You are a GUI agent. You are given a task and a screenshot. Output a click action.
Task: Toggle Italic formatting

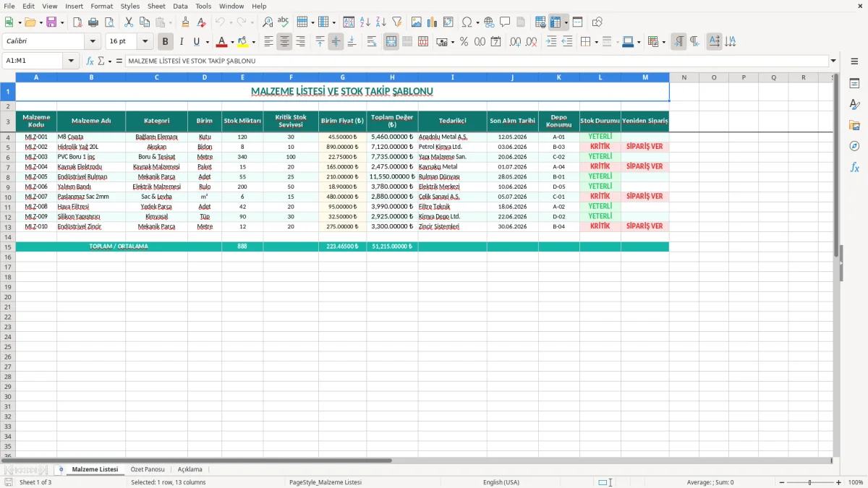tap(182, 42)
